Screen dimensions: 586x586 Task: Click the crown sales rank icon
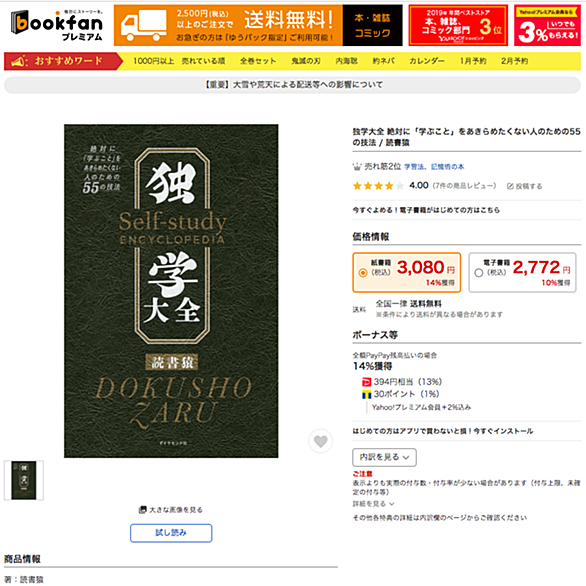[x=357, y=167]
